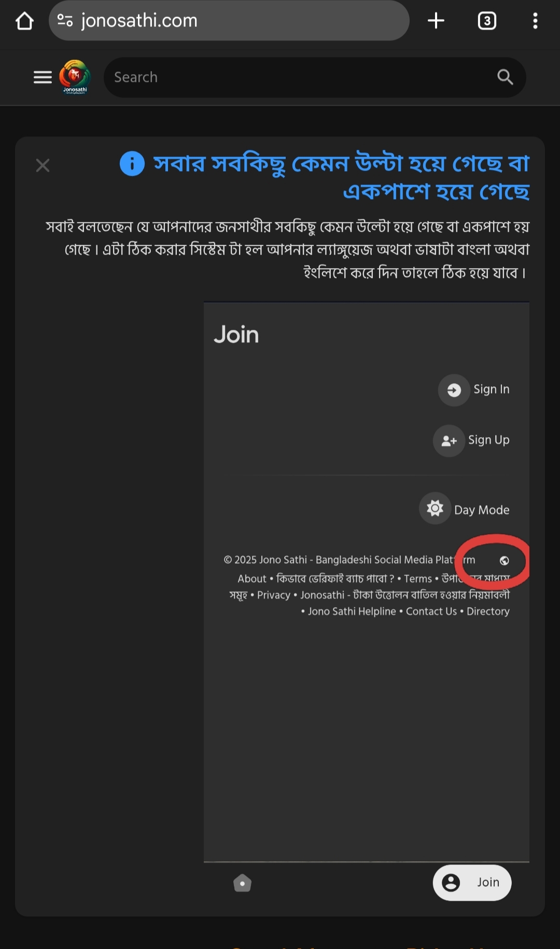The width and height of the screenshot is (560, 949).
Task: Select the Sign Up option
Action: click(472, 440)
